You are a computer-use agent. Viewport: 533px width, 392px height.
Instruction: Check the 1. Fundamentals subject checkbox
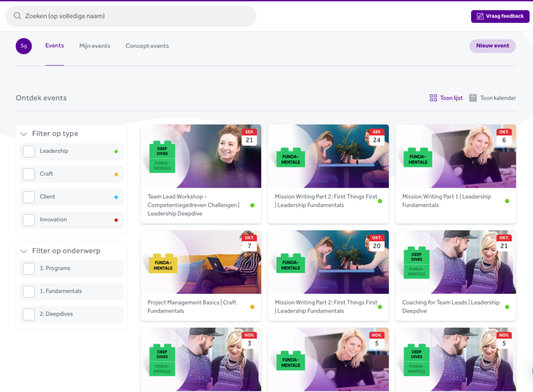[29, 292]
